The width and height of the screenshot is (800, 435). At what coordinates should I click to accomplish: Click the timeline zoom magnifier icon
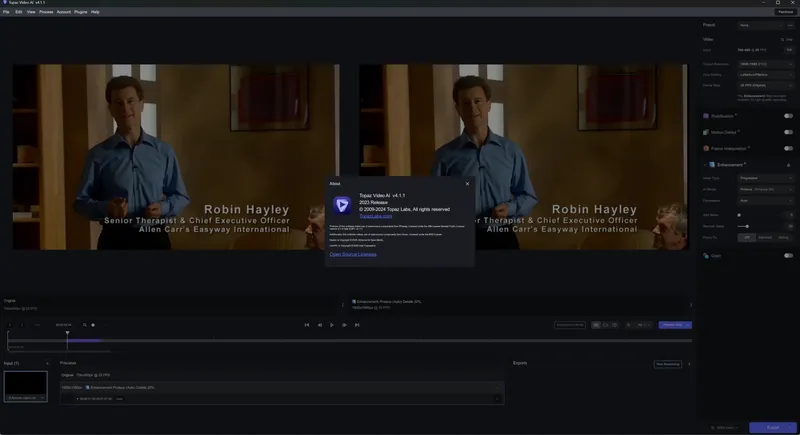85,325
